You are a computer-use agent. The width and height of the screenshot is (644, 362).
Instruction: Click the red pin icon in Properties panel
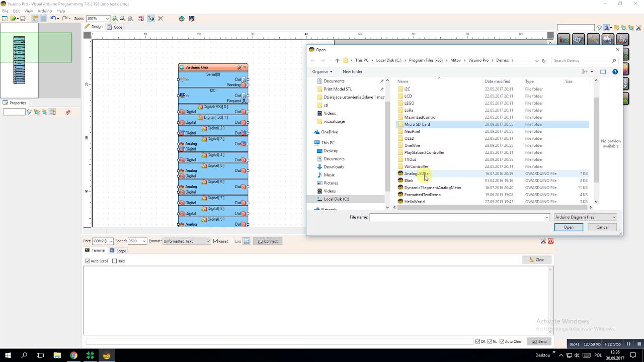(x=68, y=112)
